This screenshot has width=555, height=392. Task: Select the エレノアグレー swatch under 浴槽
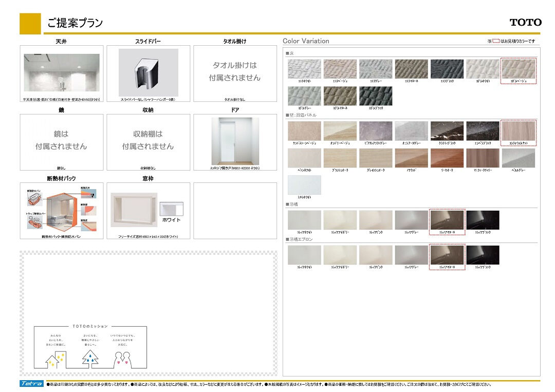(x=412, y=220)
